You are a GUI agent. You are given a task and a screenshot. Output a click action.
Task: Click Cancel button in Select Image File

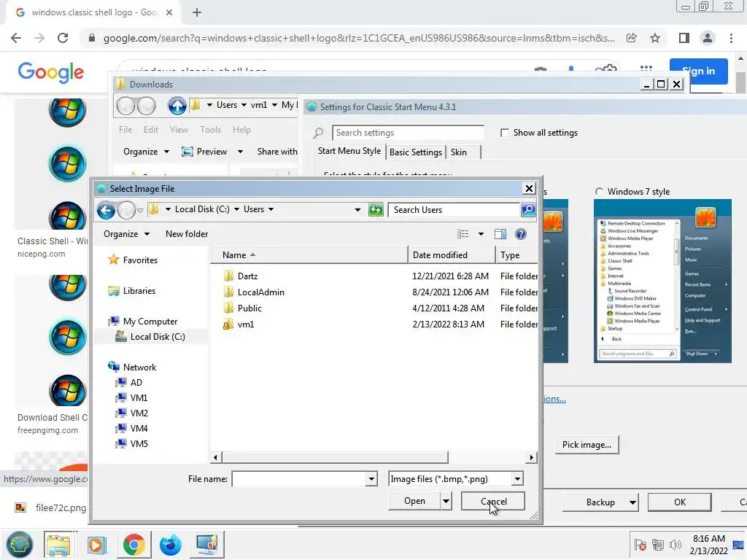493,501
